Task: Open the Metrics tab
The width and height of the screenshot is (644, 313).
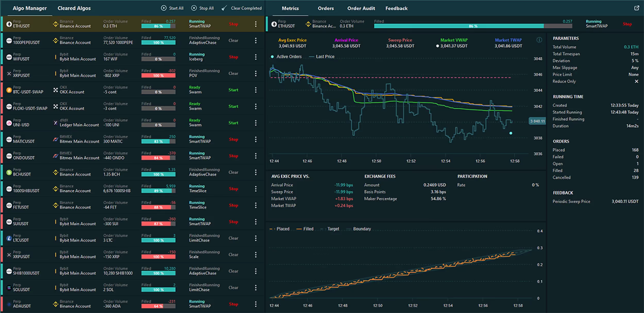Action: coord(290,8)
